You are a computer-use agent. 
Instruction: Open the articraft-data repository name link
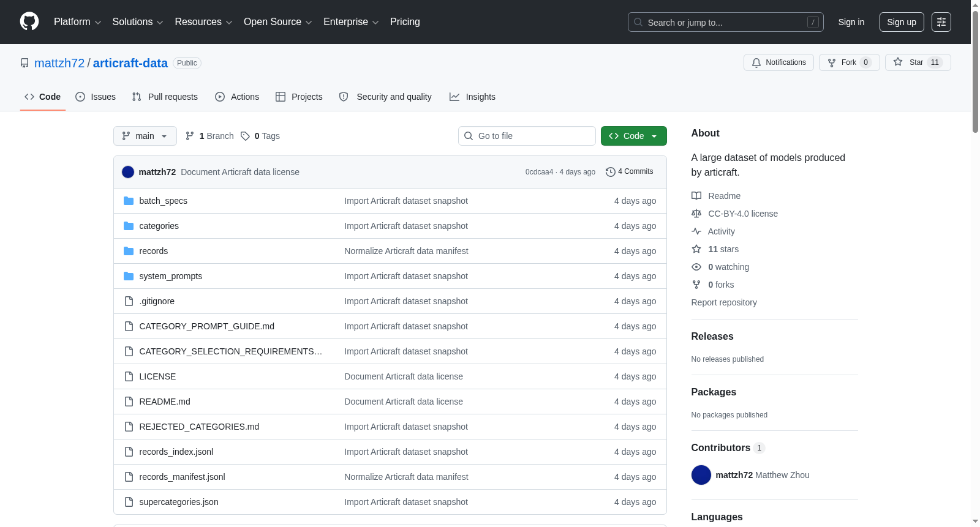[x=130, y=63]
